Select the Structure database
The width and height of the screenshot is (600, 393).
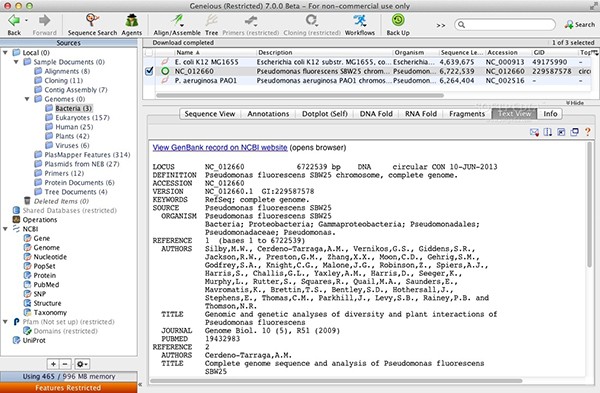pyautogui.click(x=42, y=303)
